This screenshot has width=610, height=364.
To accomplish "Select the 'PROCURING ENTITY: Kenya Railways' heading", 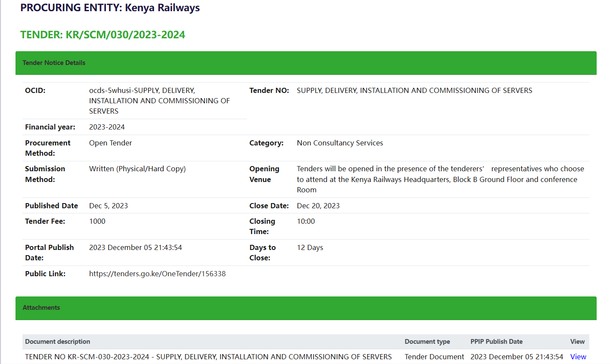I will (110, 8).
